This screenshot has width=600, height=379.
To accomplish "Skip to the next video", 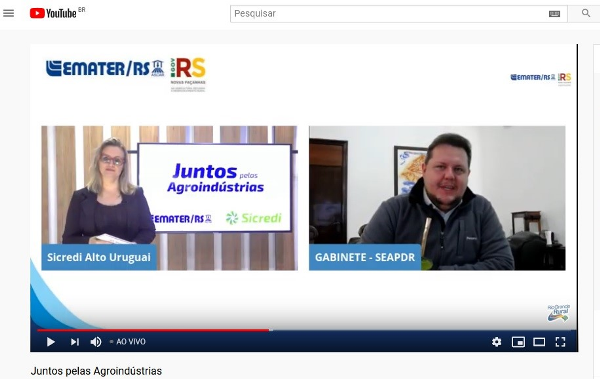I will point(75,341).
